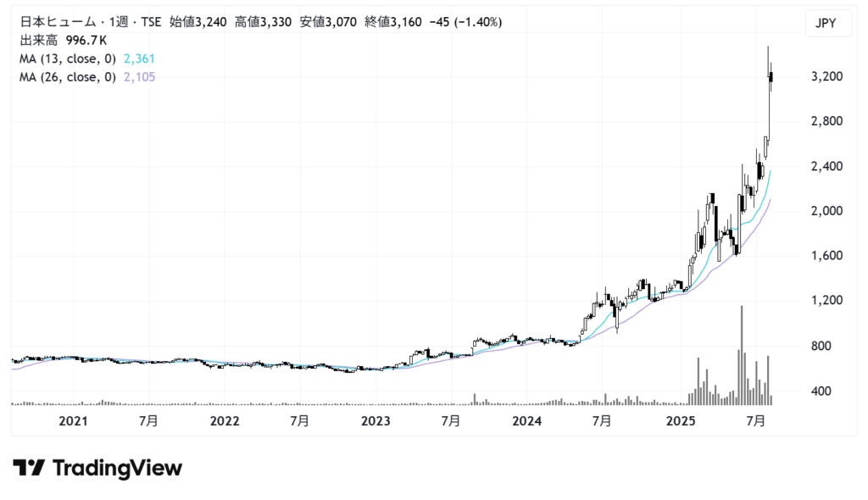
Task: Select the MA (26, close, 0) legend
Action: (68, 77)
